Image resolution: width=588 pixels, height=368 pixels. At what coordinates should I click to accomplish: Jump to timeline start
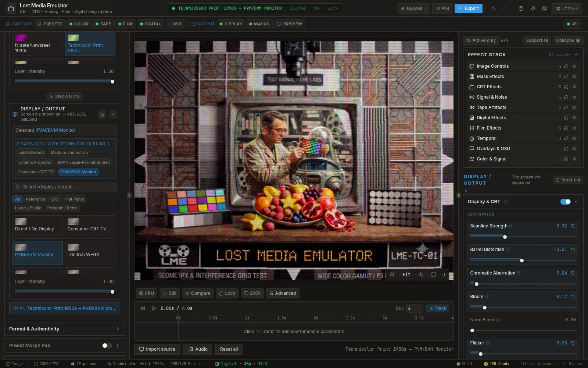click(x=143, y=308)
